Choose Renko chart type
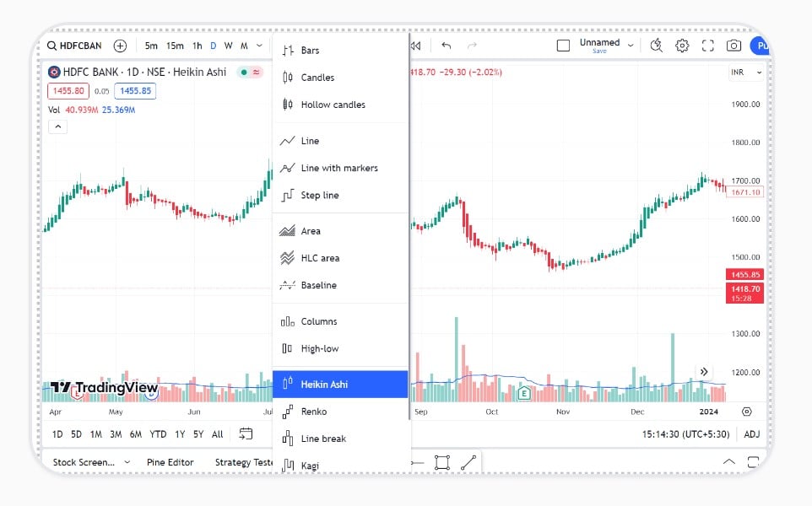The height and width of the screenshot is (506, 812). coord(313,412)
